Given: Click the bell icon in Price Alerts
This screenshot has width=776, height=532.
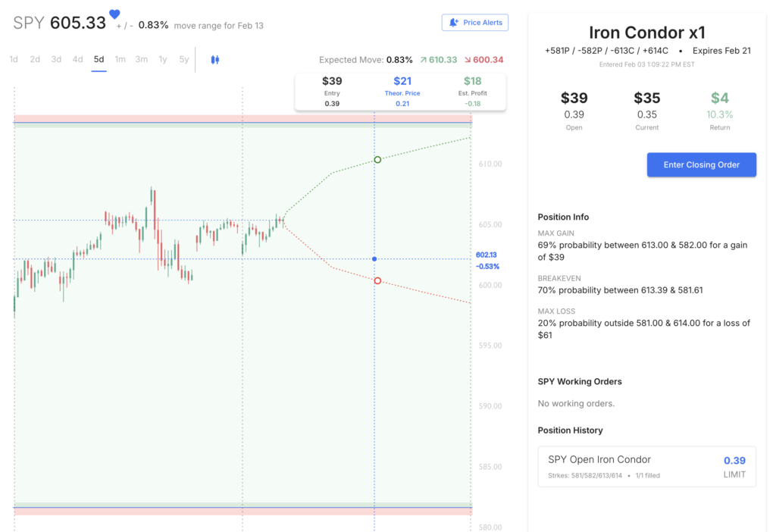Looking at the screenshot, I should click(x=453, y=23).
